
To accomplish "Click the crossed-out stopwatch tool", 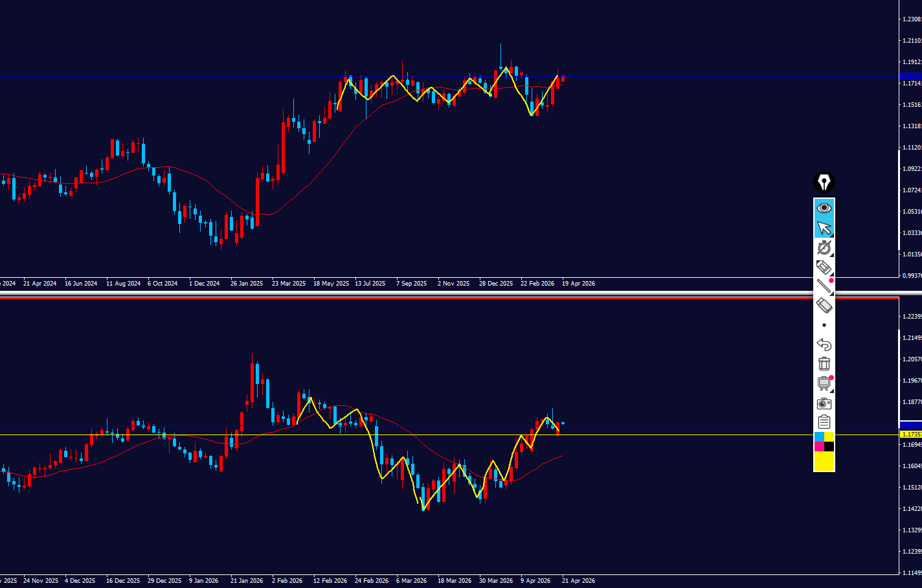I will 824,247.
